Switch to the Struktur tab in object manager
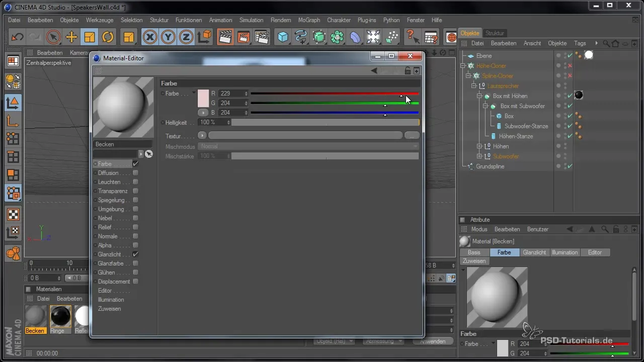Image resolution: width=644 pixels, height=362 pixels. point(495,33)
